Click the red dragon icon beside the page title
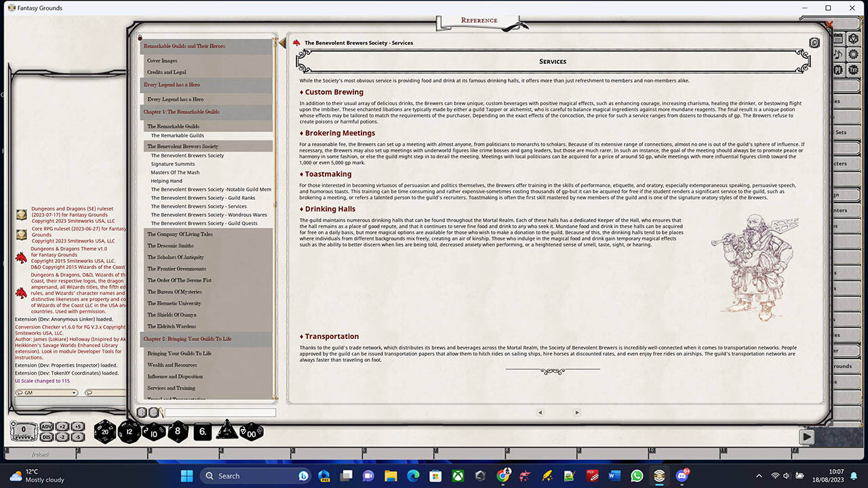 coord(296,42)
